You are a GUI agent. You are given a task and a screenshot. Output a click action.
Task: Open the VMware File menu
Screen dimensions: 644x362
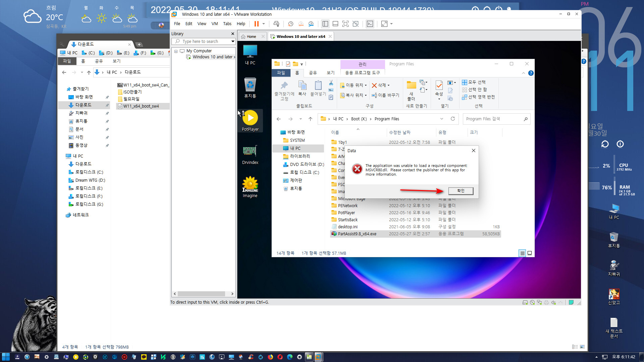tap(177, 24)
